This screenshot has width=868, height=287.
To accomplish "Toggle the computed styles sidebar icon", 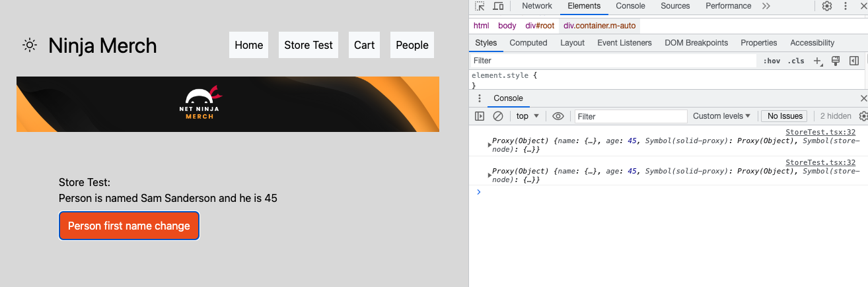I will click(x=853, y=61).
